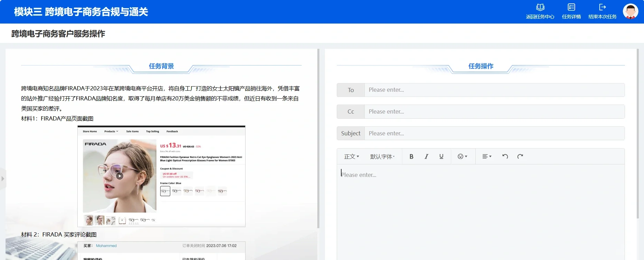The height and width of the screenshot is (260, 644).
Task: Expand the collapsed left side panel arrow
Action: click(x=3, y=179)
